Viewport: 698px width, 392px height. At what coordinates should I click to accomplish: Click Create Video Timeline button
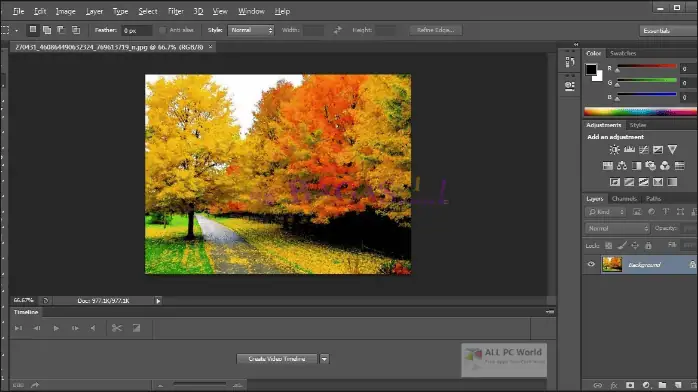(277, 359)
